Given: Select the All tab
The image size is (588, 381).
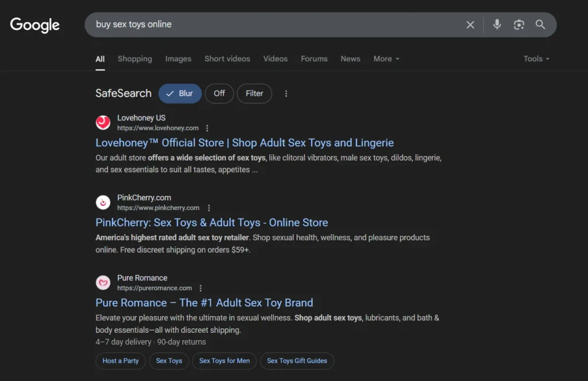Looking at the screenshot, I should [100, 59].
